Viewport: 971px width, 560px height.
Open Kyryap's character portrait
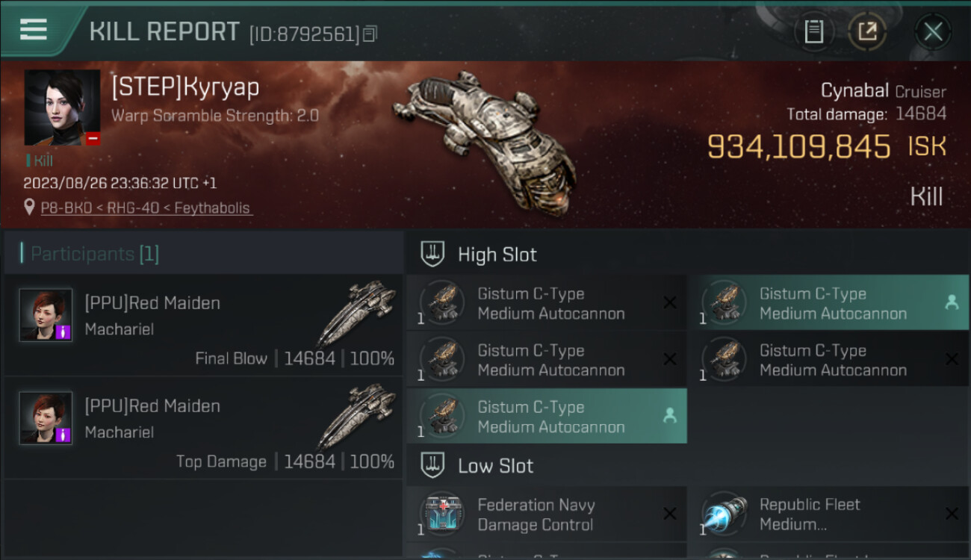point(62,108)
